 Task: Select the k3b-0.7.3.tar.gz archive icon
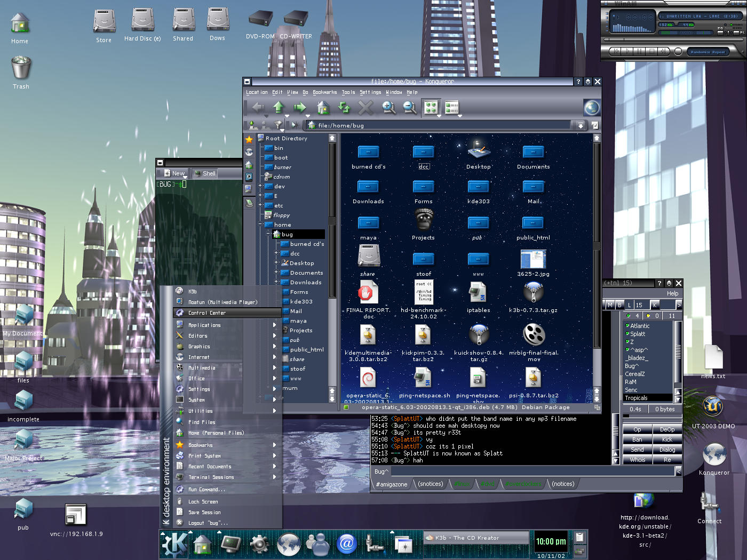534,292
